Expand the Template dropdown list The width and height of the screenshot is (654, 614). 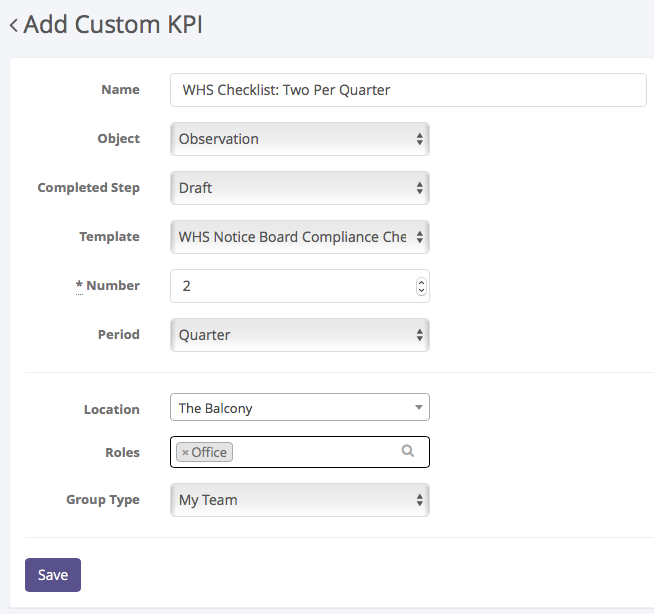300,237
